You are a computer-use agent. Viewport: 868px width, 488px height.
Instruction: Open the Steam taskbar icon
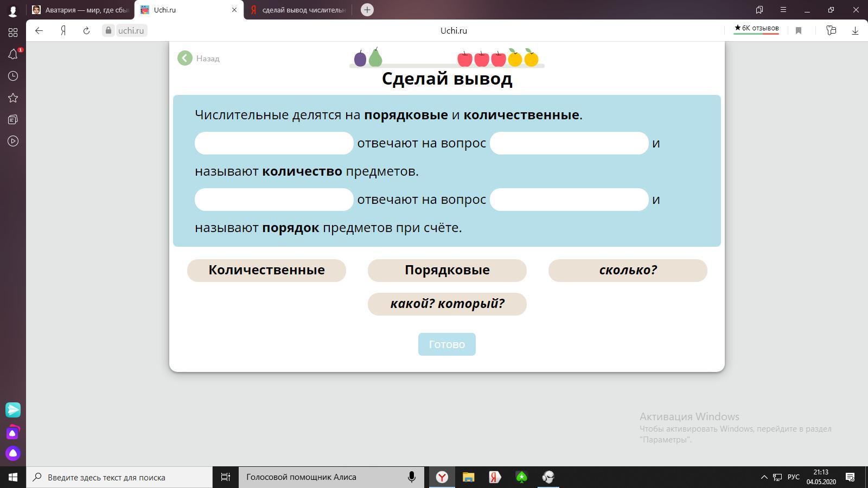point(548,477)
